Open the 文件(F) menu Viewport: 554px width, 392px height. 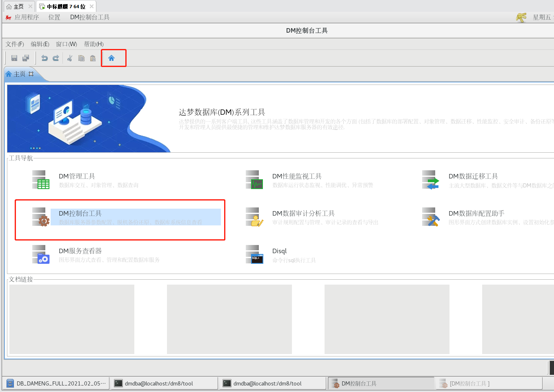(15, 44)
